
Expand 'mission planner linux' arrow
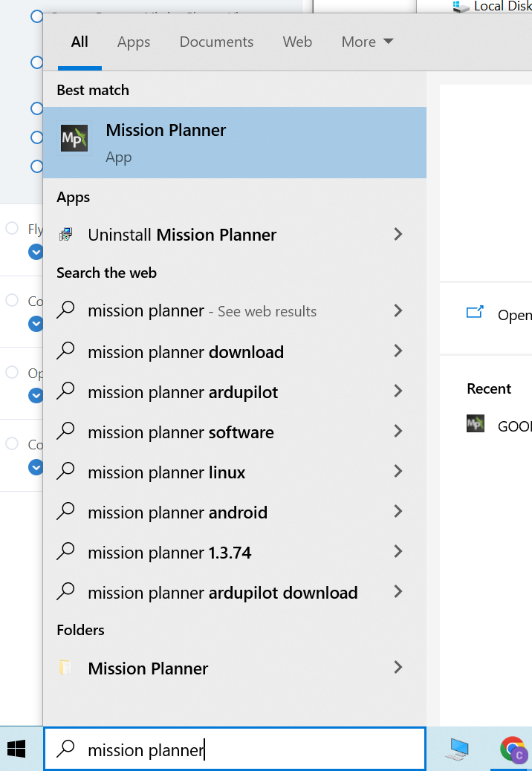point(398,472)
